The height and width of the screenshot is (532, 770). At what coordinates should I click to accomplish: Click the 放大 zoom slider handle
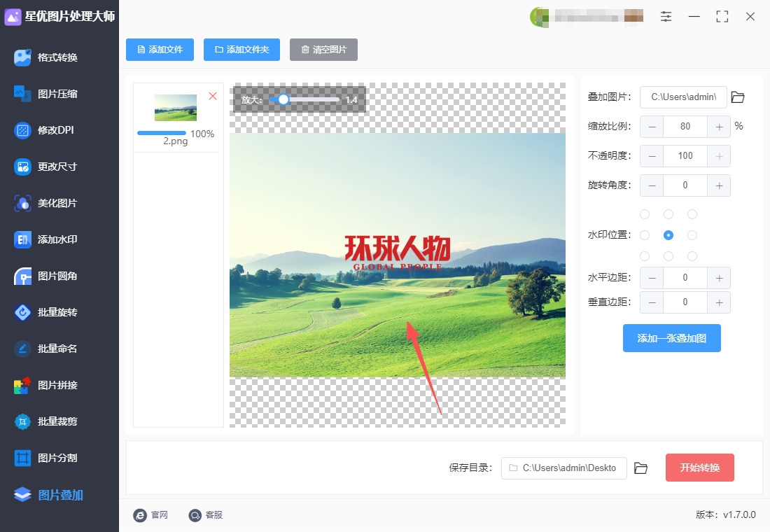[283, 99]
